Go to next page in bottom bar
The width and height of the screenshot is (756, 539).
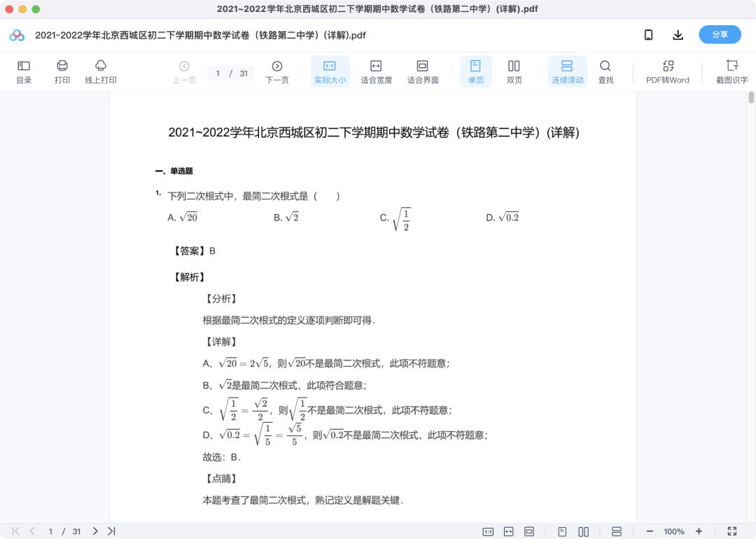tap(95, 531)
